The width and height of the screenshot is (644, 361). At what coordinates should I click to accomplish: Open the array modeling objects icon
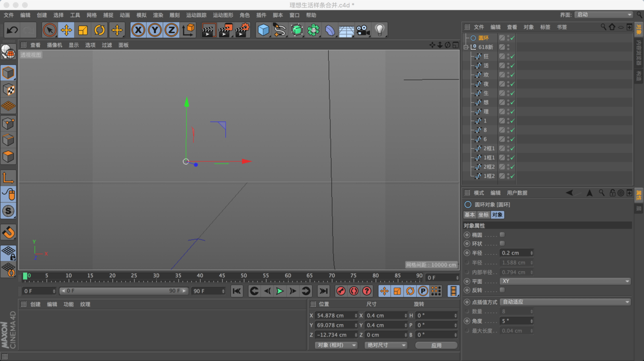click(x=313, y=30)
